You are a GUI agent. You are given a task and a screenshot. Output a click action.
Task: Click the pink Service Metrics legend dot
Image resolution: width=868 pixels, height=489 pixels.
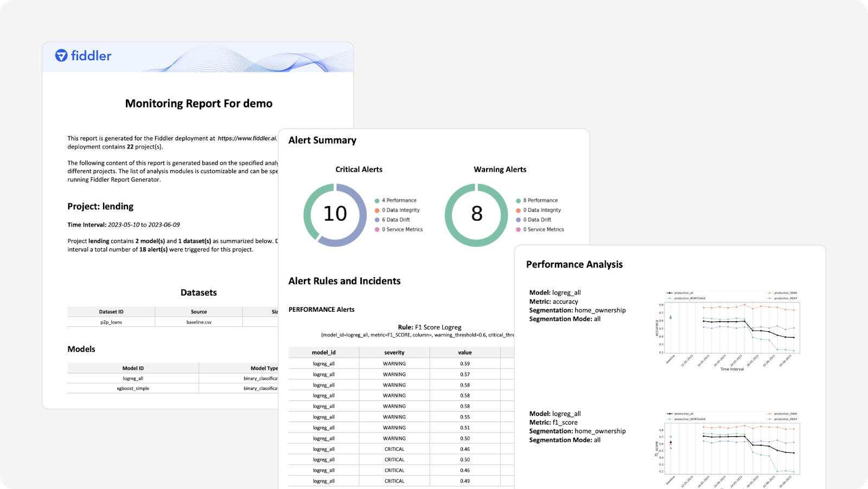(x=378, y=229)
